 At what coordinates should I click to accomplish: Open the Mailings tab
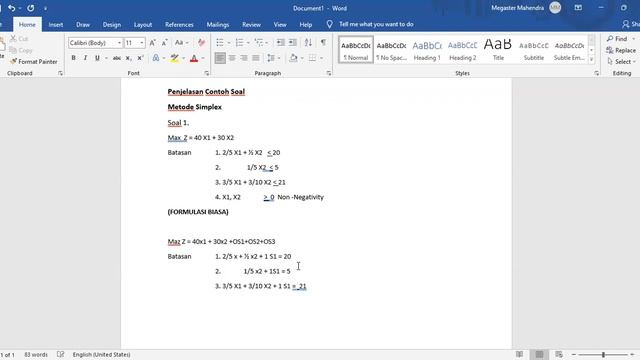(218, 24)
